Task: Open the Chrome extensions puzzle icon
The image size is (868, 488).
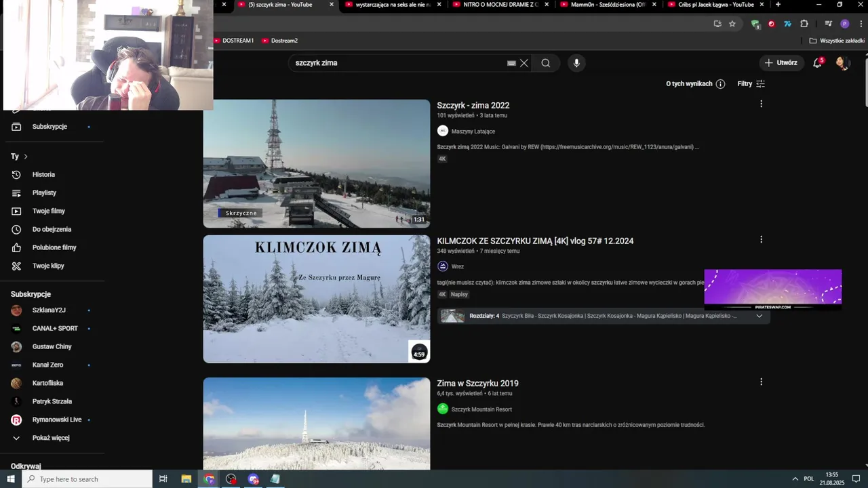Action: pyautogui.click(x=804, y=24)
